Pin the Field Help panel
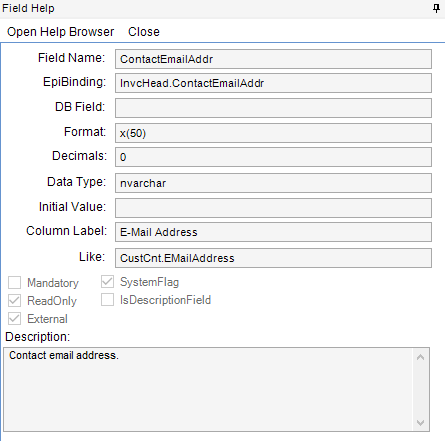Image resolution: width=445 pixels, height=441 pixels. pyautogui.click(x=436, y=8)
